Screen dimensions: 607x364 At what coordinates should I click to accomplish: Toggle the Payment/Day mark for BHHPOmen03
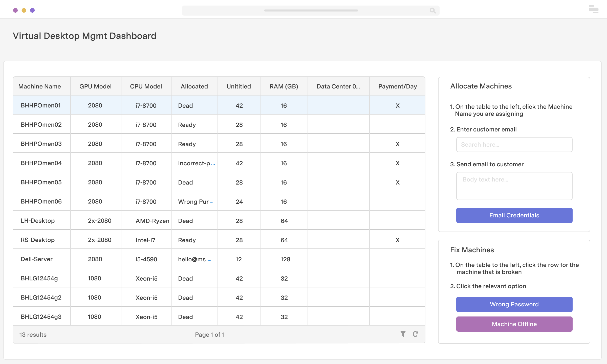pyautogui.click(x=397, y=144)
